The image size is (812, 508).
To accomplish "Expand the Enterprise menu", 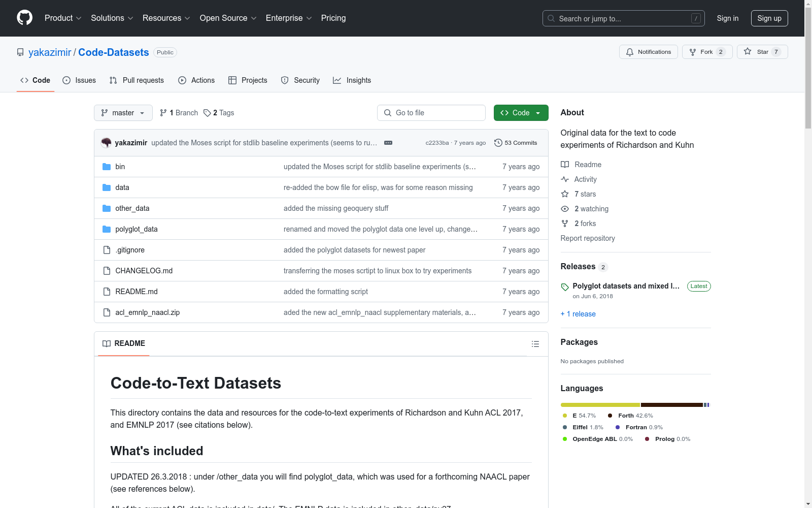I will 289,18.
